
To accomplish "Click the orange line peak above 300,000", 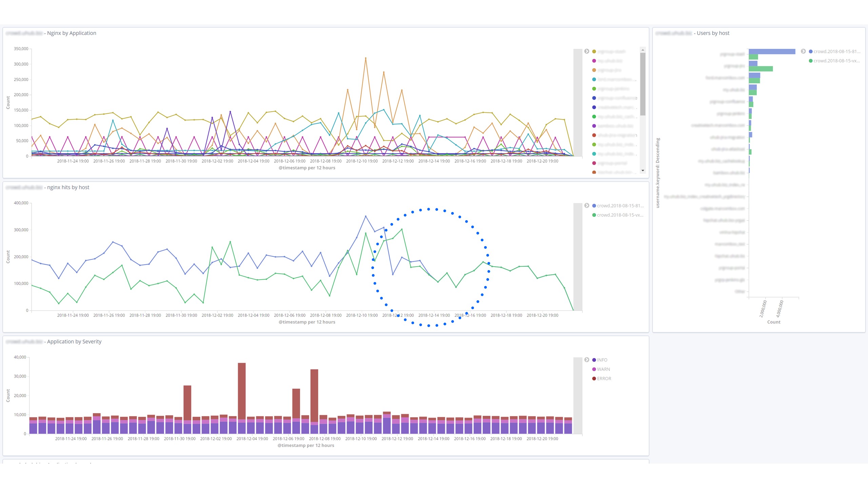I will (x=366, y=58).
